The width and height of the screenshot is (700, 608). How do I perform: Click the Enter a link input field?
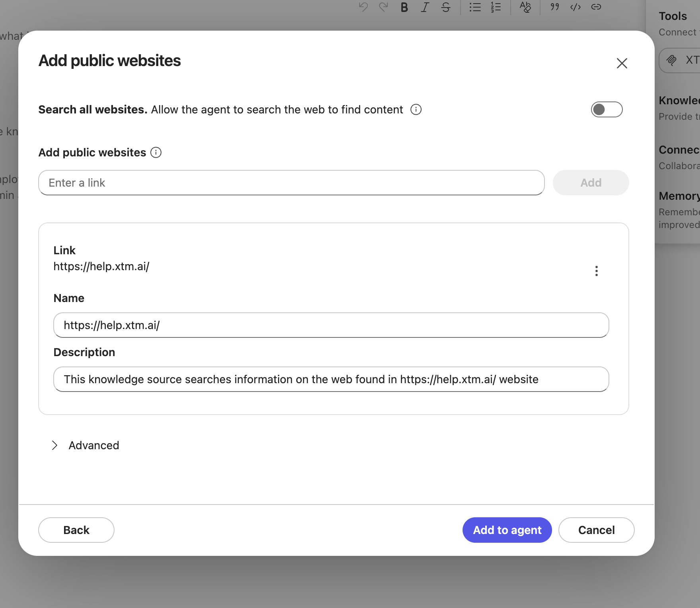point(291,183)
